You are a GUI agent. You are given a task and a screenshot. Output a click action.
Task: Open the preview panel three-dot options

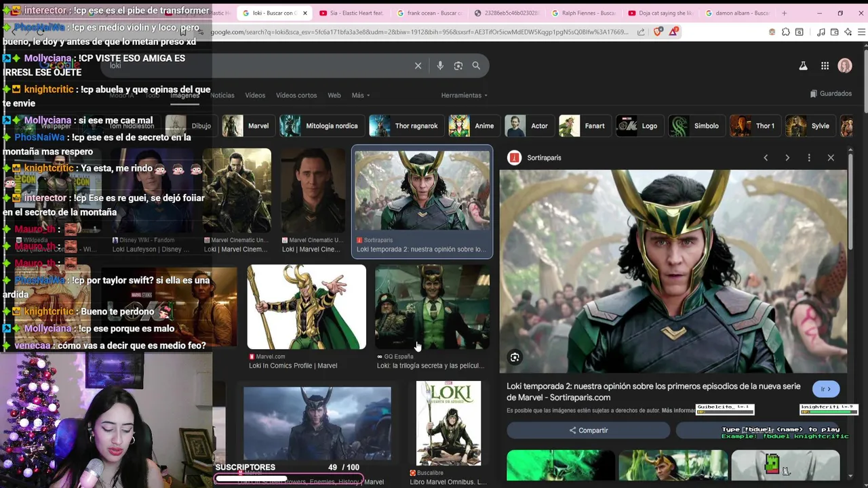809,158
